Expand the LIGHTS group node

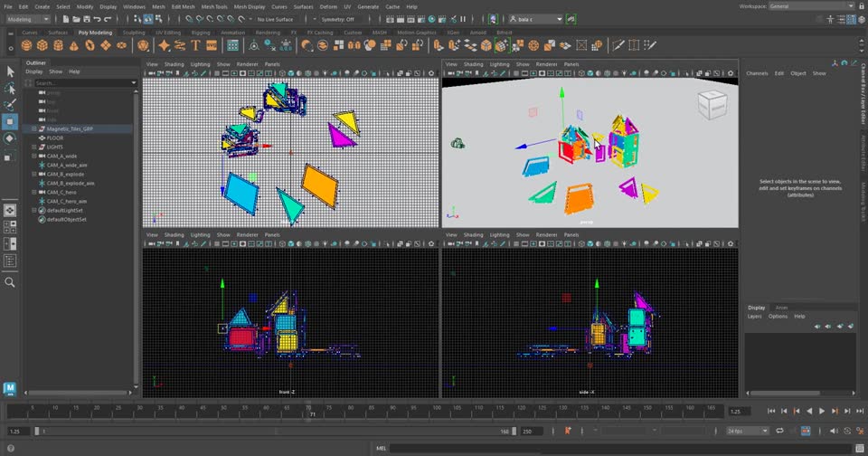click(34, 147)
